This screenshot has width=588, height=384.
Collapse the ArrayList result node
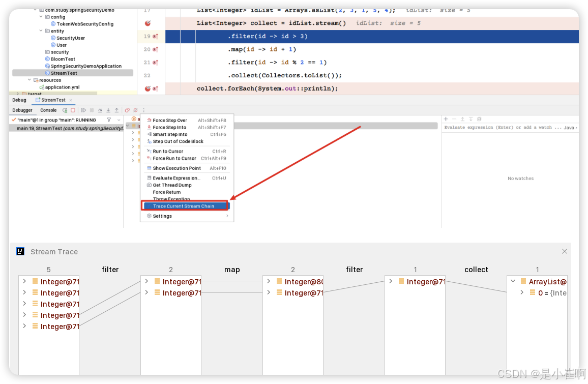(x=513, y=281)
